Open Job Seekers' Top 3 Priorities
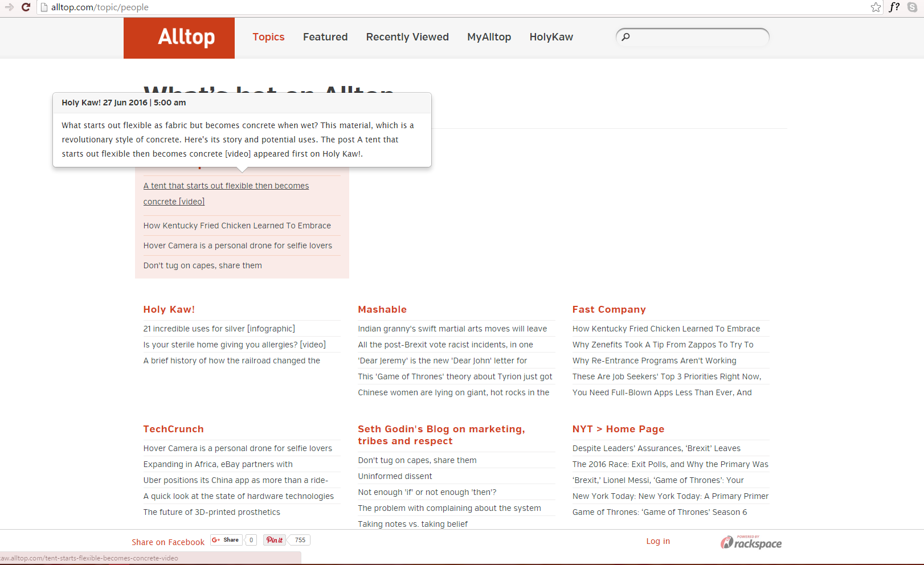Screen dimensions: 924x565 (667, 376)
